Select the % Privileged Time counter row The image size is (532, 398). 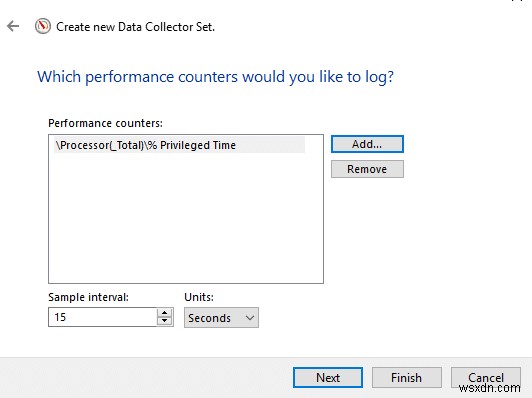pyautogui.click(x=179, y=145)
